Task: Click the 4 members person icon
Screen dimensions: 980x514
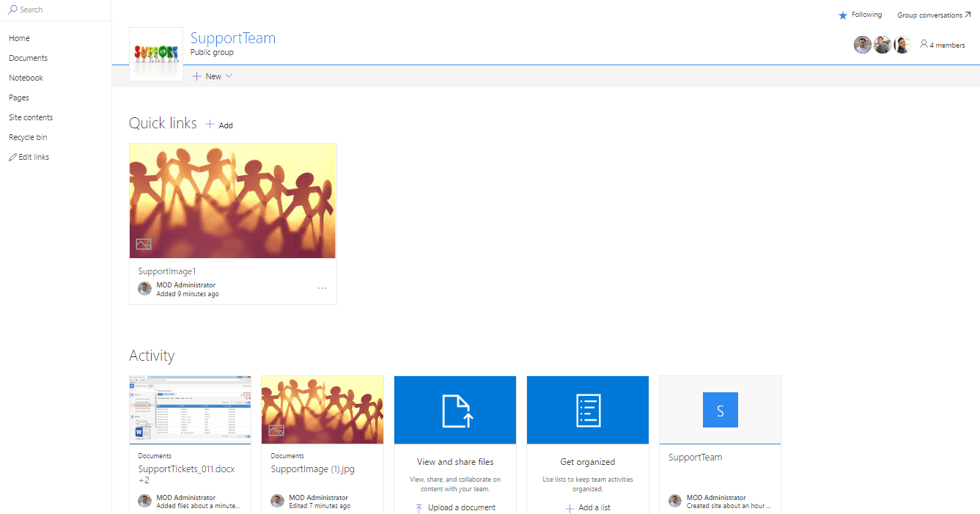Action: click(924, 45)
